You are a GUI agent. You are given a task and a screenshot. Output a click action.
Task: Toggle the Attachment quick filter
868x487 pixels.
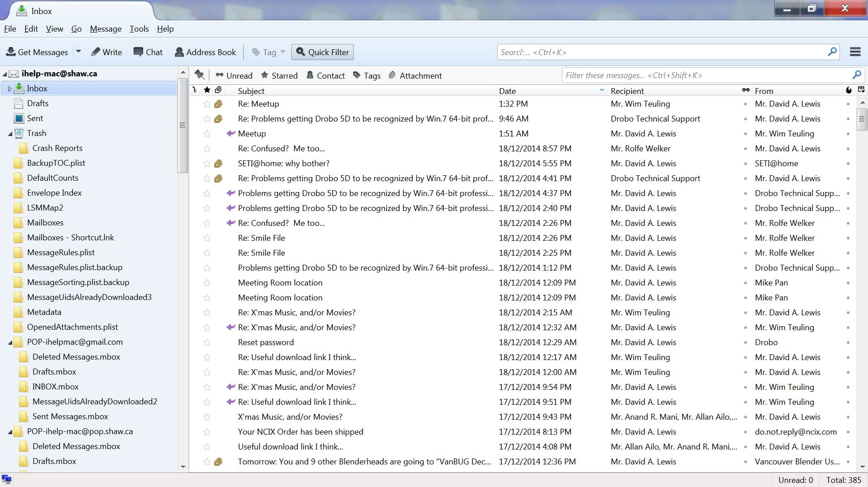tap(415, 75)
